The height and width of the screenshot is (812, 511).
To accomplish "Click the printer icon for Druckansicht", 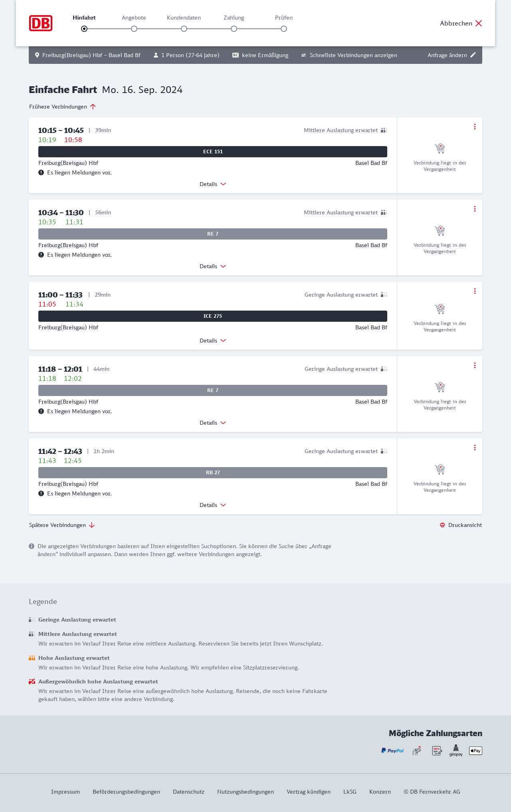I will [442, 525].
